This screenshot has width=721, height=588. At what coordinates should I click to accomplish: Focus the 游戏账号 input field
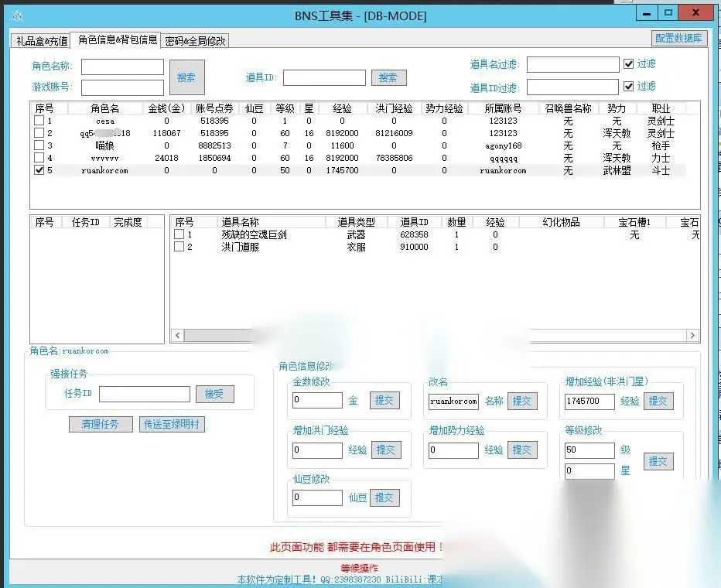tap(122, 87)
